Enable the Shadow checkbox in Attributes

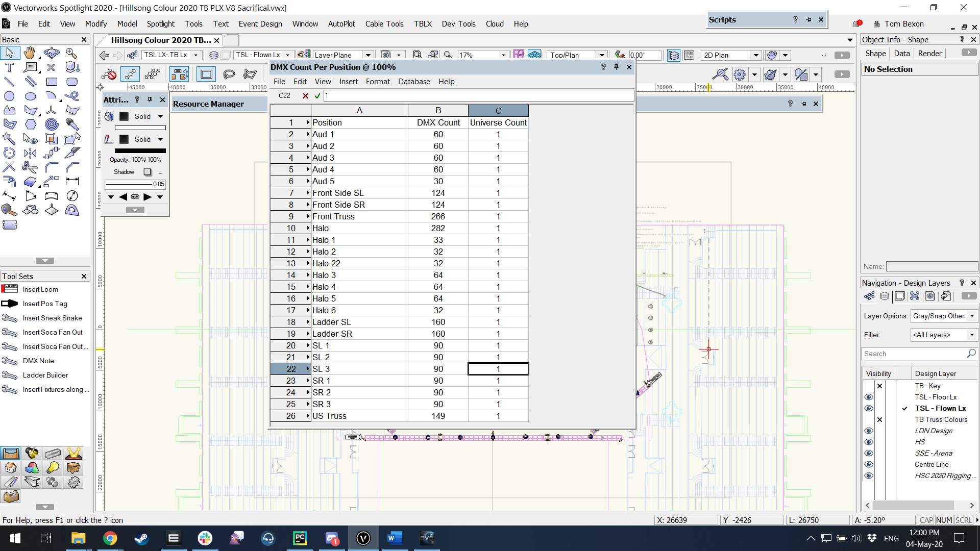click(148, 172)
